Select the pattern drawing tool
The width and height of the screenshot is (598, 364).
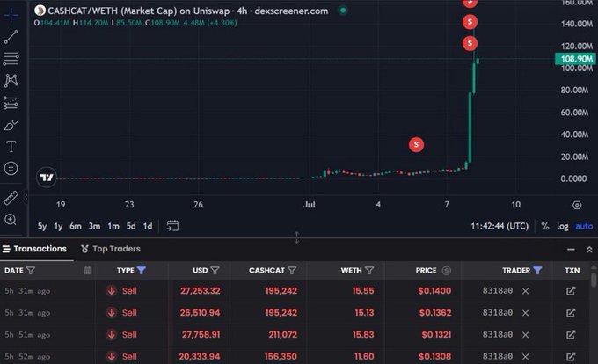(11, 80)
